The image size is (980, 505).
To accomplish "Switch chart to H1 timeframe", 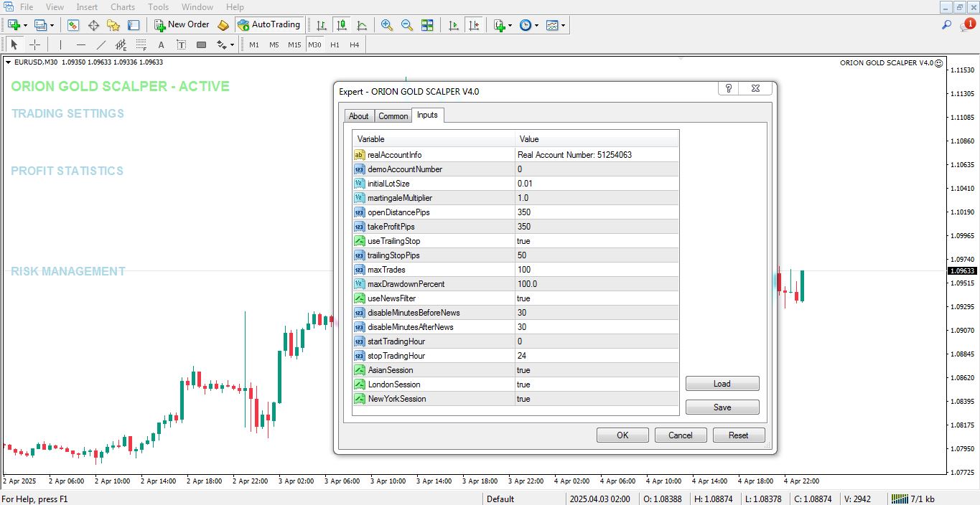I will tap(335, 44).
